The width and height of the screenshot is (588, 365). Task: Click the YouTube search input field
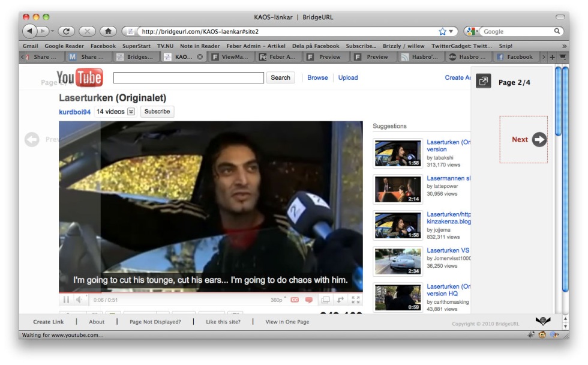click(x=188, y=77)
